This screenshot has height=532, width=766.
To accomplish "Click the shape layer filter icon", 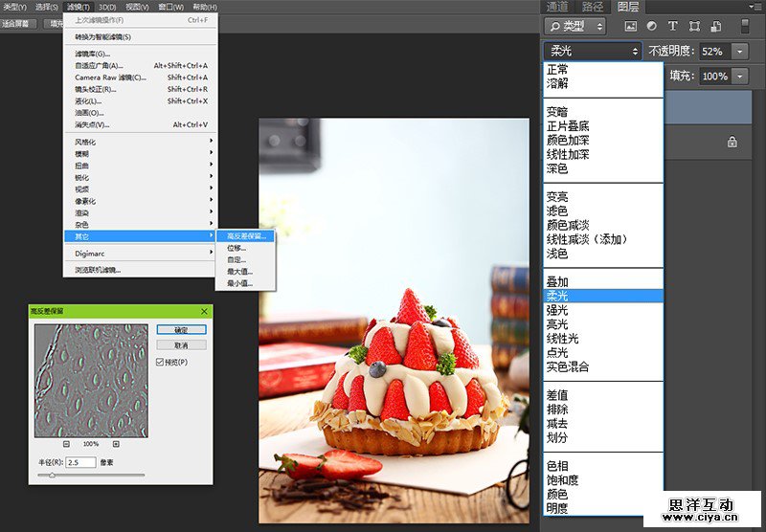I will [693, 26].
